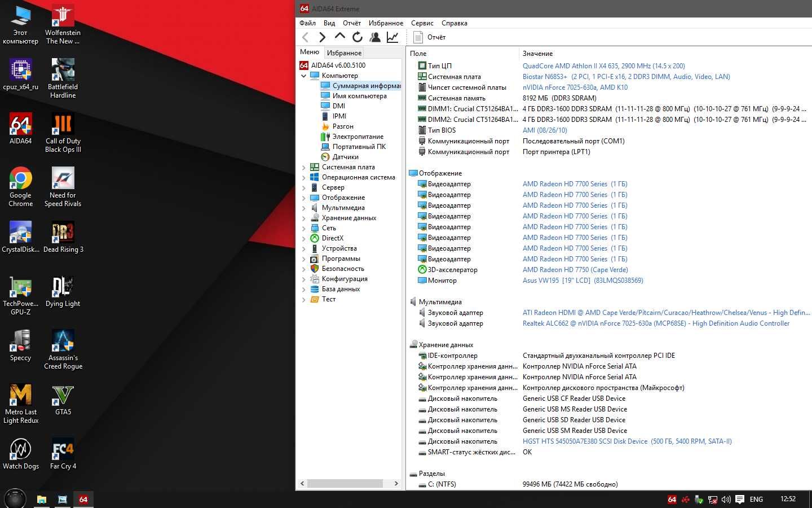
Task: Expand the Мультимедиа tree node
Action: [x=304, y=208]
